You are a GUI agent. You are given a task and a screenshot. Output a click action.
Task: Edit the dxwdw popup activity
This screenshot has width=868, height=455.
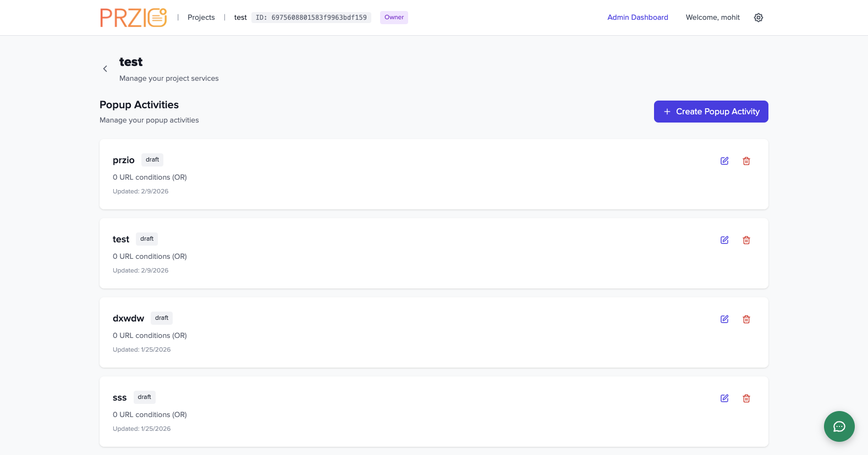724,319
